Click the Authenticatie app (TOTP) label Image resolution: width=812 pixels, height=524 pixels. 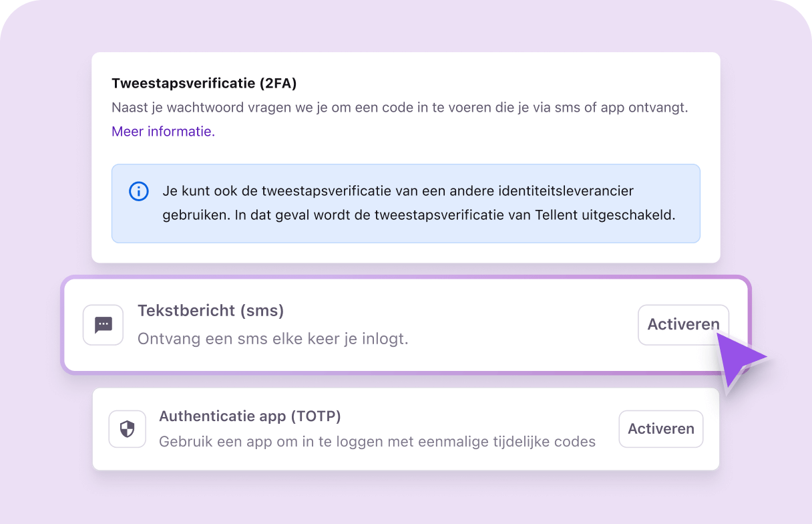250,416
